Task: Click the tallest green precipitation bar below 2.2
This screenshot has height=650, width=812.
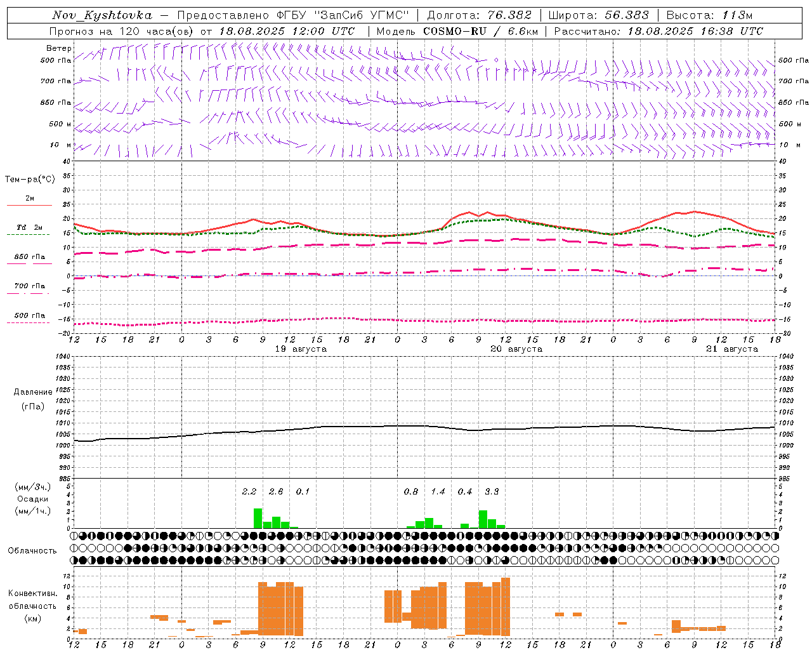Action: (258, 518)
